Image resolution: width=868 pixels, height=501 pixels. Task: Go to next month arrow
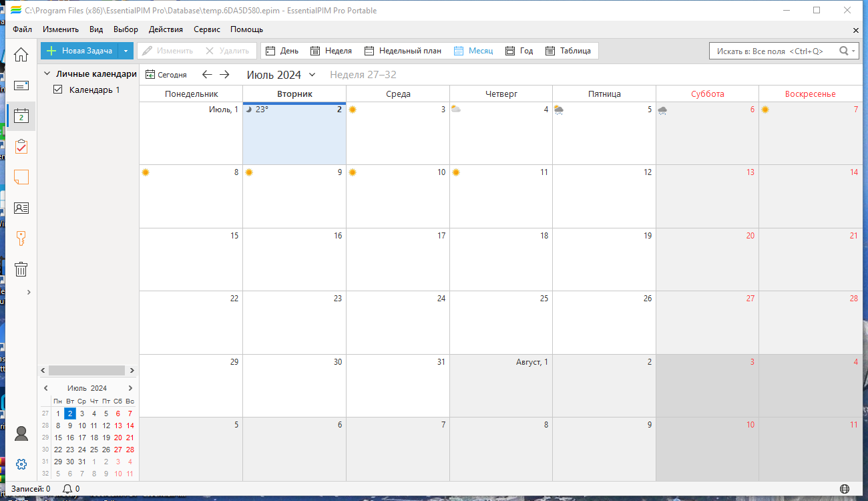click(x=225, y=75)
